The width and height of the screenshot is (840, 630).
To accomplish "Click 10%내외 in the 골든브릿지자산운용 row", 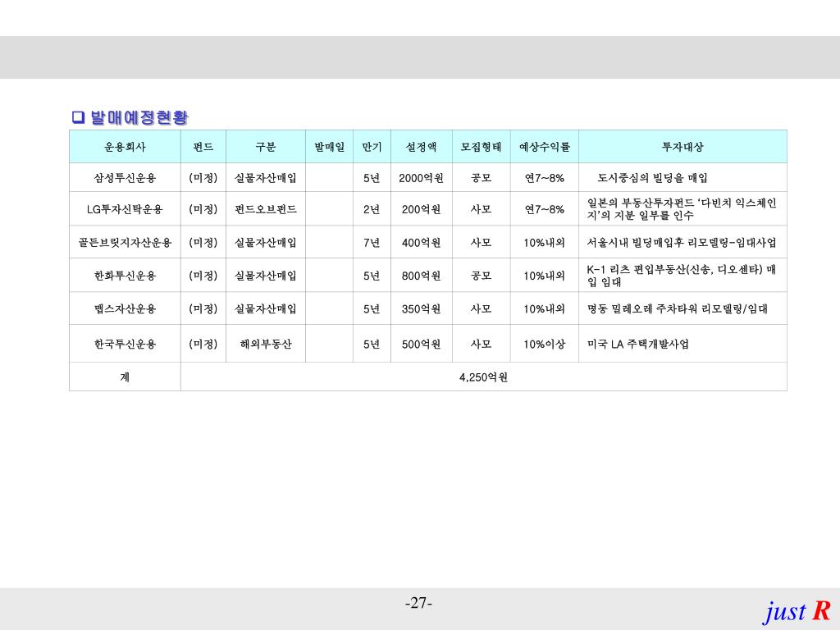I will click(545, 243).
